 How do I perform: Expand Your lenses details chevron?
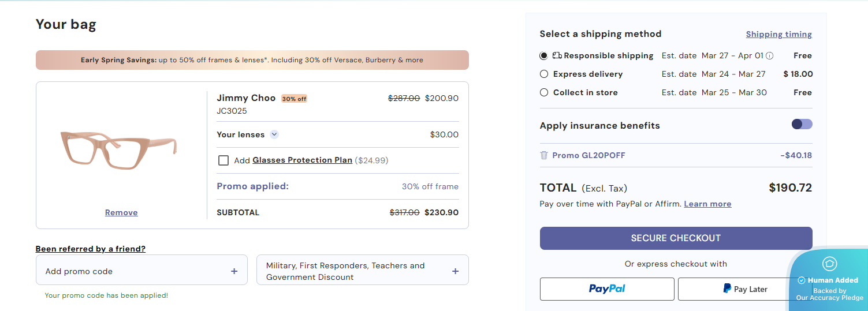[x=274, y=134]
